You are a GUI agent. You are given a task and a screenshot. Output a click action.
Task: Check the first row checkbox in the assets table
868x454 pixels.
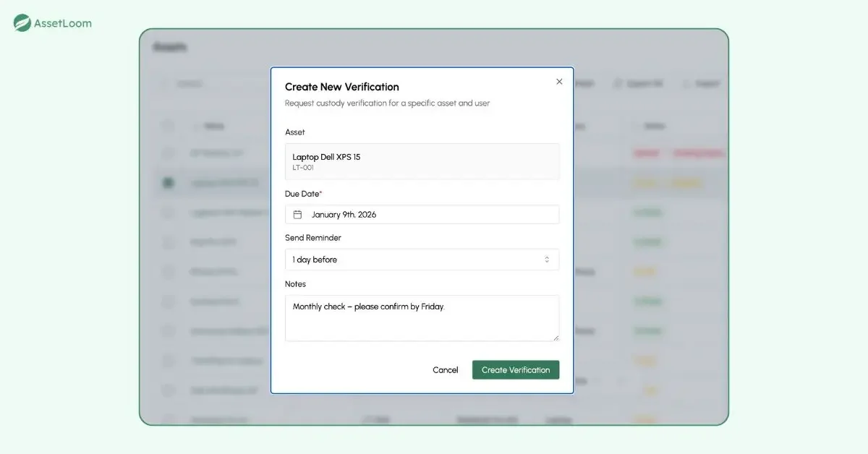[x=168, y=153]
